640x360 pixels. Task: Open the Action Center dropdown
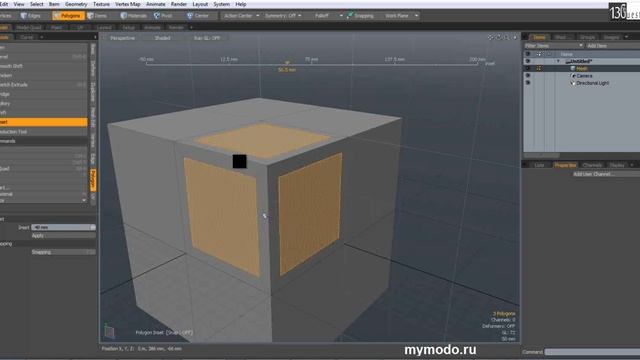tap(241, 16)
